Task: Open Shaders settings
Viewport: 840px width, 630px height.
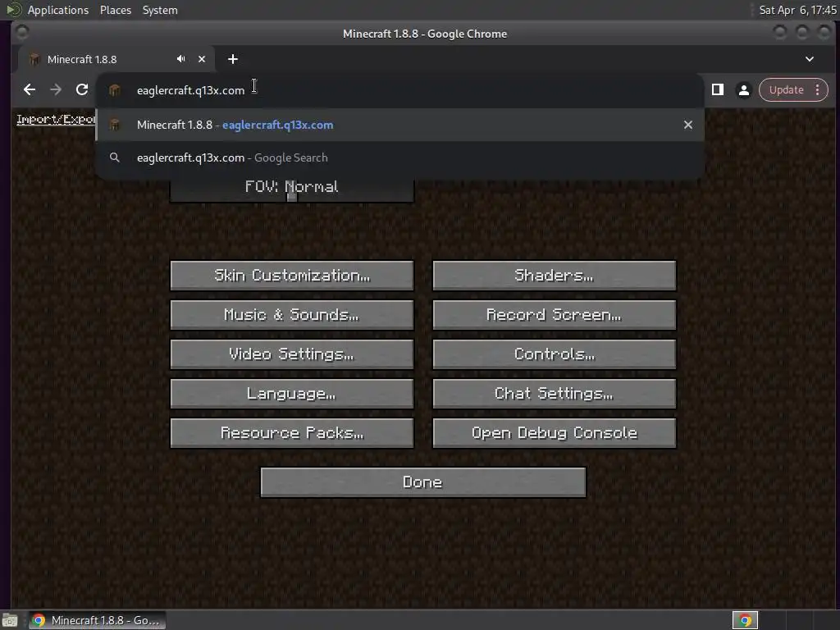Action: coord(554,276)
